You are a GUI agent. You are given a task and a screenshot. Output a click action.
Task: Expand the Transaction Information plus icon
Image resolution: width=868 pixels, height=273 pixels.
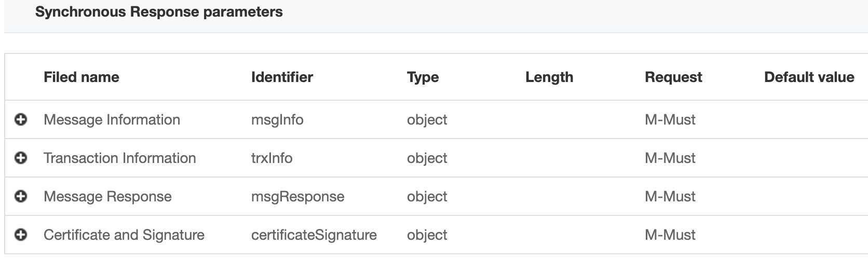[21, 158]
